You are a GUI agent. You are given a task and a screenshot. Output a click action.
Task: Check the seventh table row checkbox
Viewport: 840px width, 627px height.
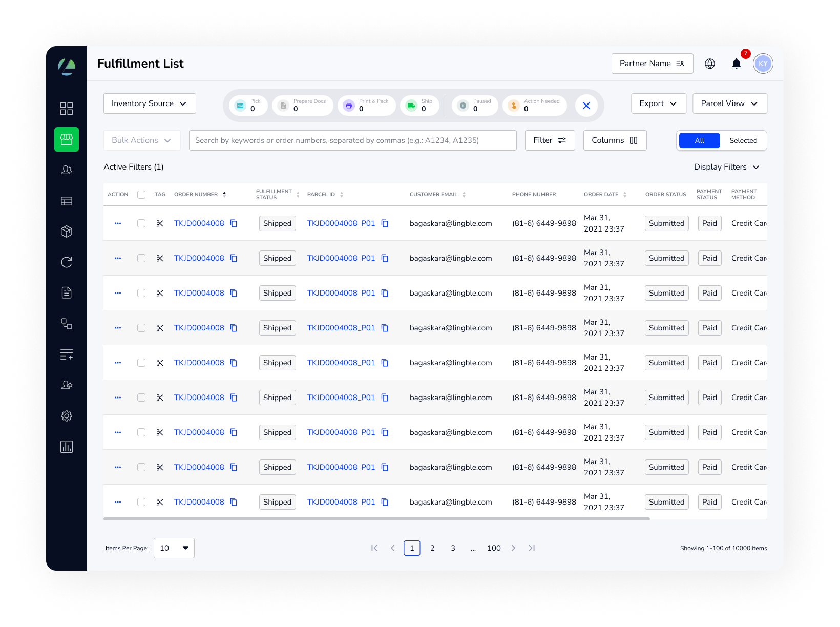(141, 432)
